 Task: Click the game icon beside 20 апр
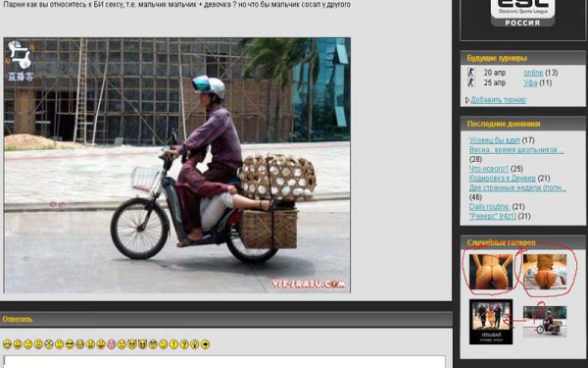pyautogui.click(x=471, y=72)
